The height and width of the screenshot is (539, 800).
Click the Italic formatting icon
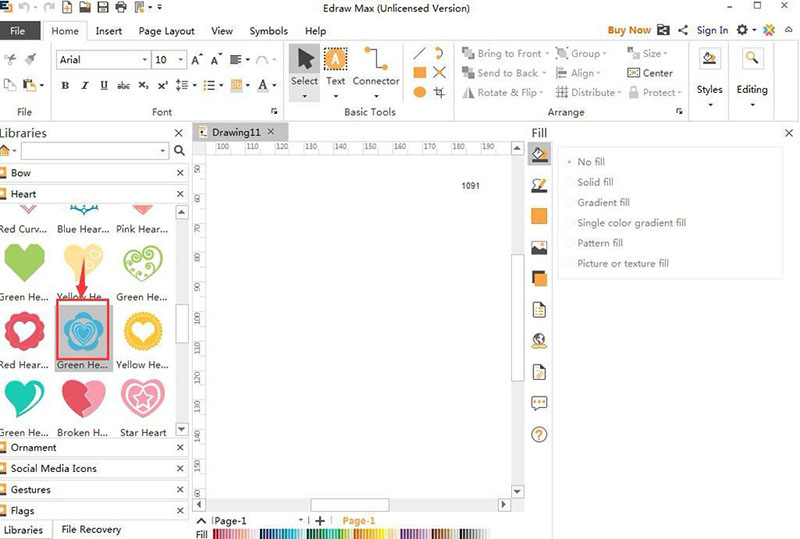click(82, 86)
